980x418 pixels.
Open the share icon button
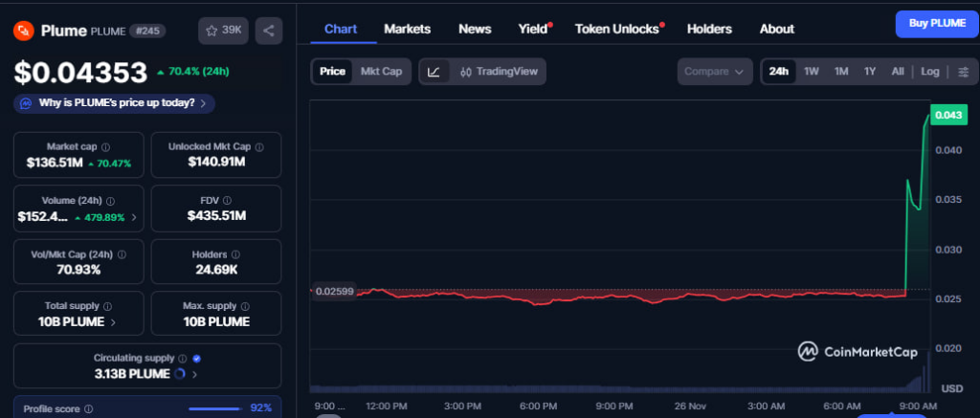269,31
